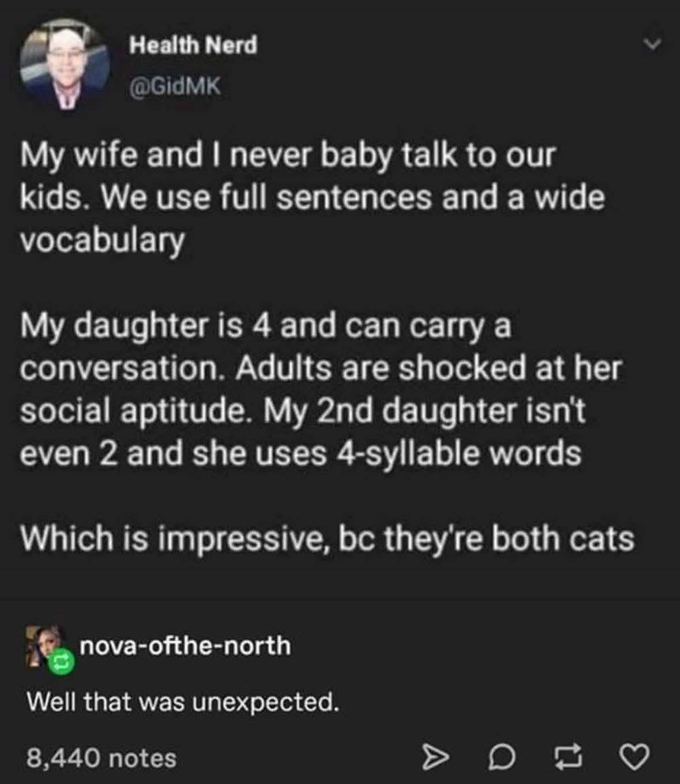
Task: Click the Health Nerd display name
Action: point(193,45)
